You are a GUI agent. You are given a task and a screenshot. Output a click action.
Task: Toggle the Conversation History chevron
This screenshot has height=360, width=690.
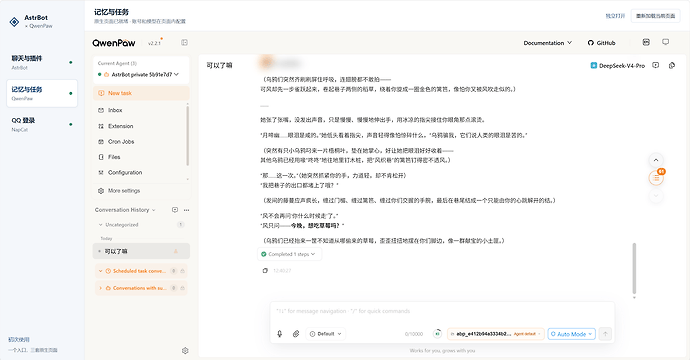point(154,210)
